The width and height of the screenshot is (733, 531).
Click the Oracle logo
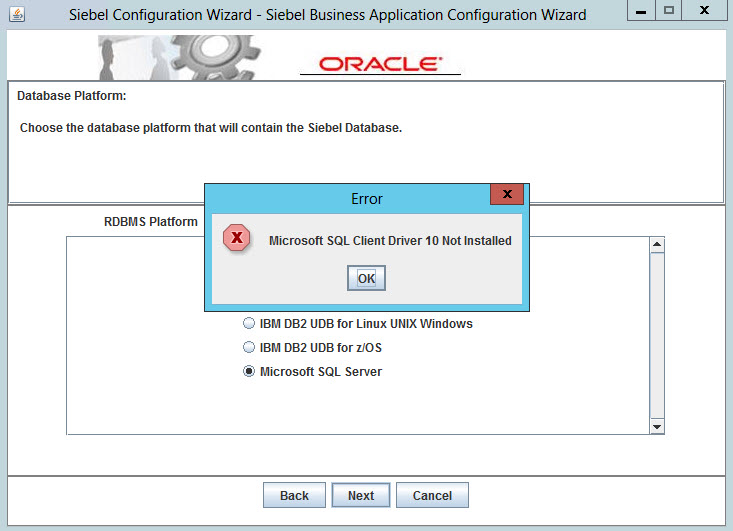tap(381, 64)
